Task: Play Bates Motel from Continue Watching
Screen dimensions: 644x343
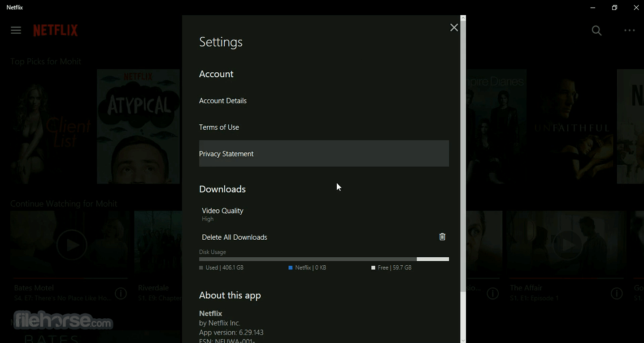Action: coord(72,245)
